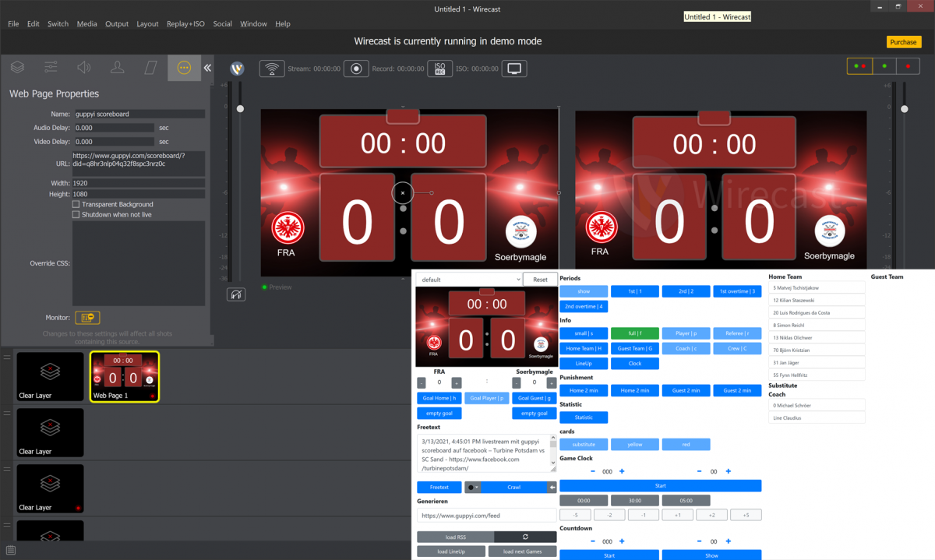
Task: Click the Goal Home button
Action: pos(439,398)
